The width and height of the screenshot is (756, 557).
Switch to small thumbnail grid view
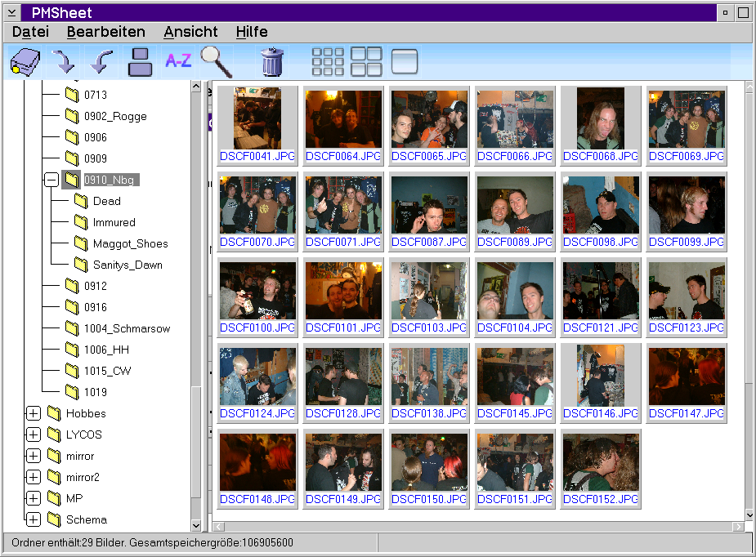(328, 62)
